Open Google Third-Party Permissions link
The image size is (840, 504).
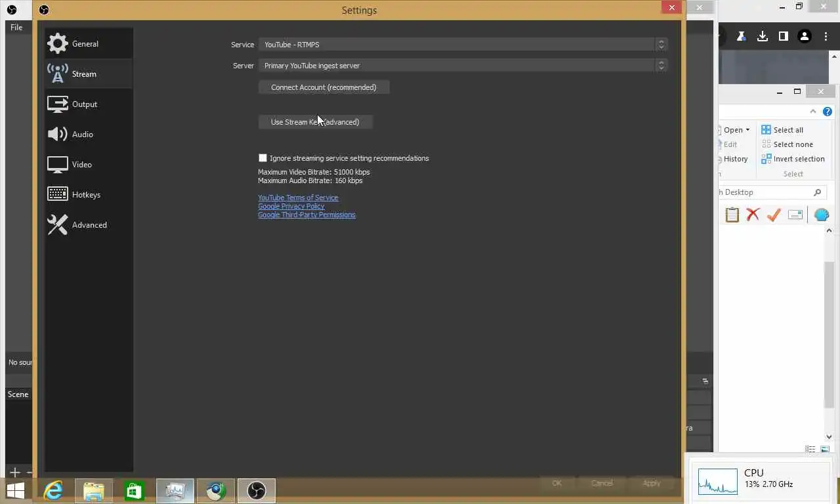click(x=306, y=215)
